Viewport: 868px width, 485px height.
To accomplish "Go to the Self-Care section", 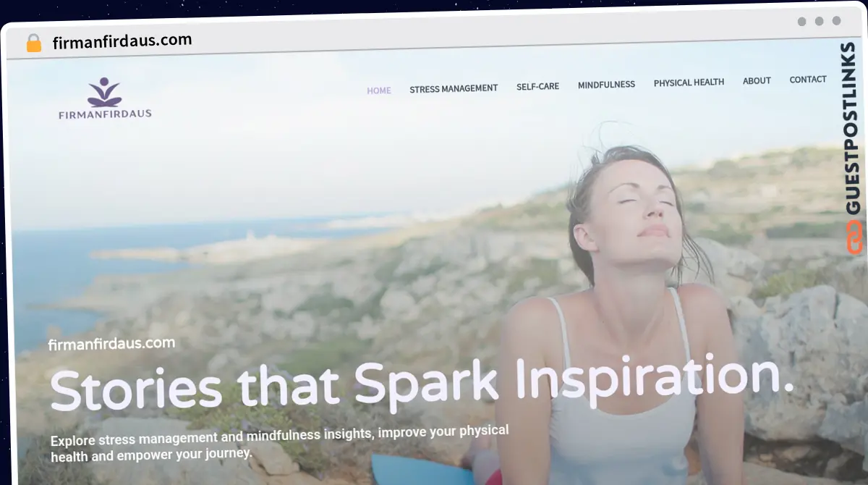I will tap(537, 86).
